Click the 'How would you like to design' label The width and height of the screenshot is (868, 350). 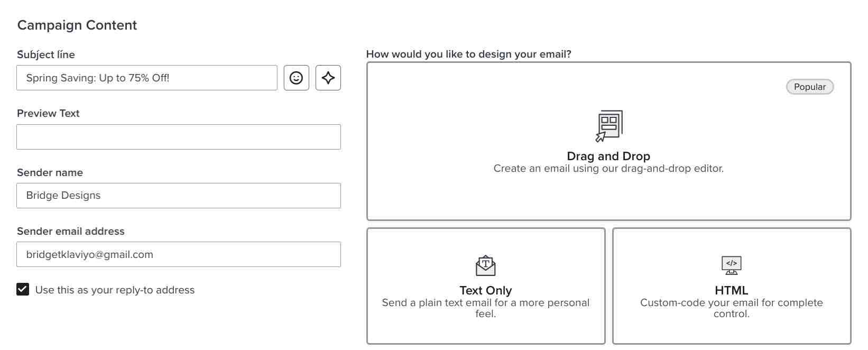point(469,54)
